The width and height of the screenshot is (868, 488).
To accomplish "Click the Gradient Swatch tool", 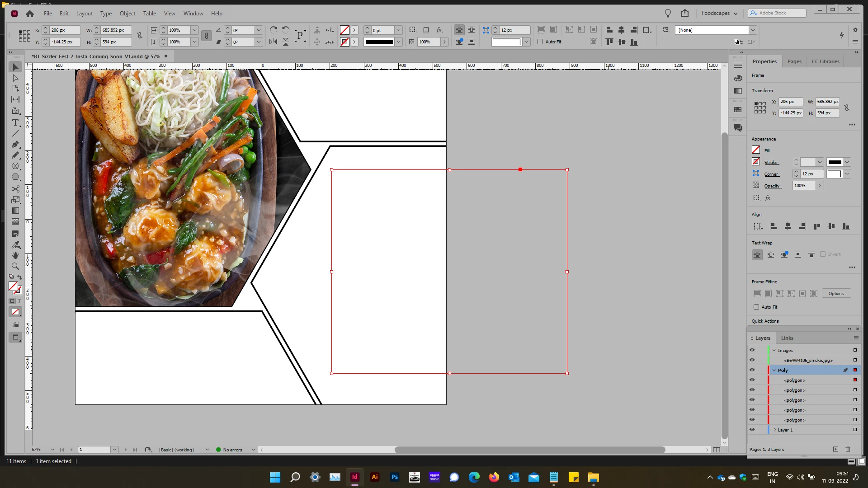I will 15,211.
